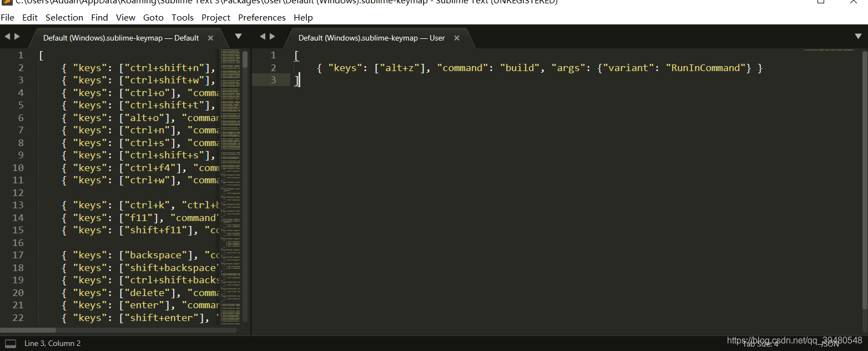Open the View menu
This screenshot has width=868, height=351.
[x=125, y=17]
